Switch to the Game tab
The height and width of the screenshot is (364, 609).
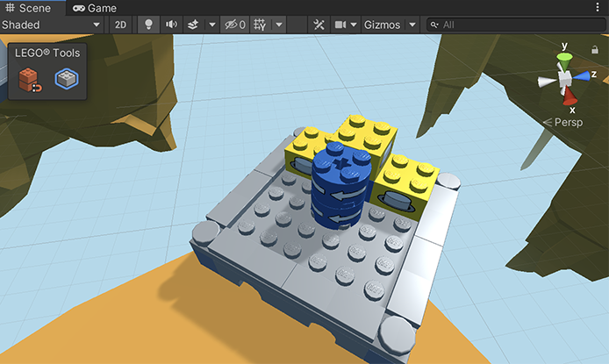[95, 8]
